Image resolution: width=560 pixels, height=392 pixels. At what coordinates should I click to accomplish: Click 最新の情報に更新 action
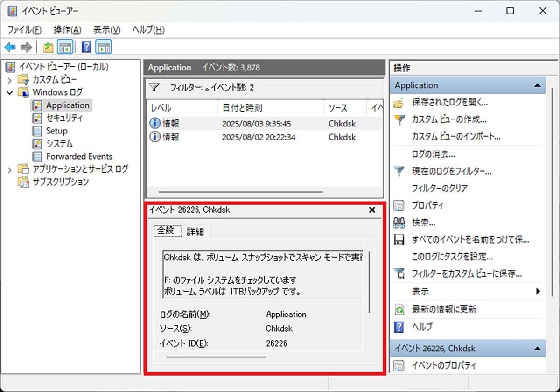[444, 309]
